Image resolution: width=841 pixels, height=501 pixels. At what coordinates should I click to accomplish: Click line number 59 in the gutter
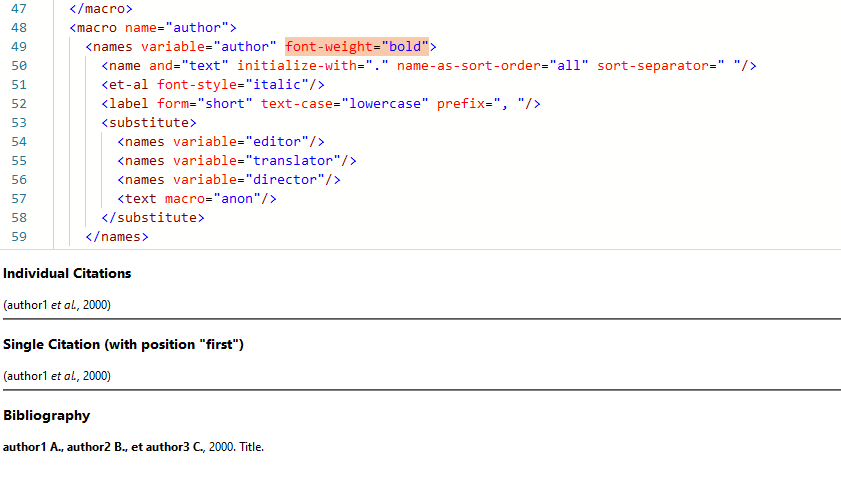pos(19,236)
